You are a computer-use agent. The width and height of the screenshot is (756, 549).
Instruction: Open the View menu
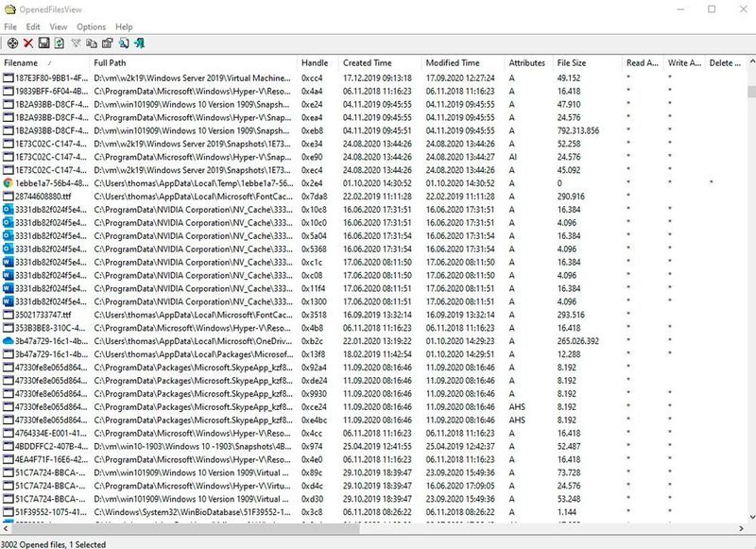tap(59, 27)
